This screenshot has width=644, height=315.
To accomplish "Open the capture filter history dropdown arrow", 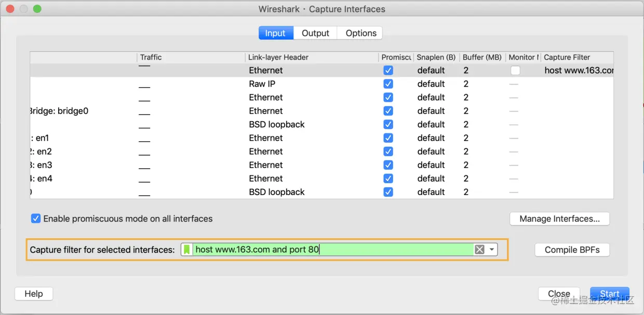I will [x=492, y=250].
